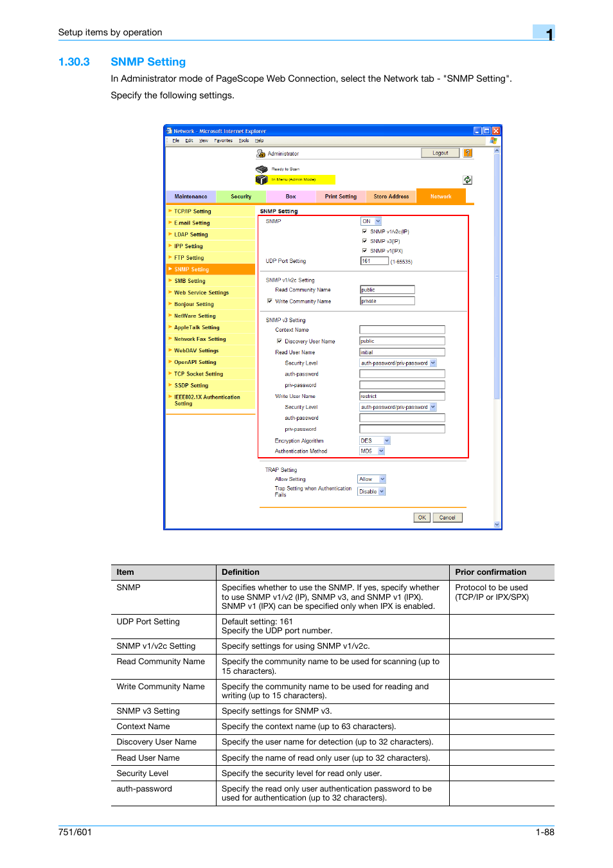This screenshot has width=613, height=868.
Task: Toggle SNMP v3(IP) checkbox
Action: [x=364, y=241]
